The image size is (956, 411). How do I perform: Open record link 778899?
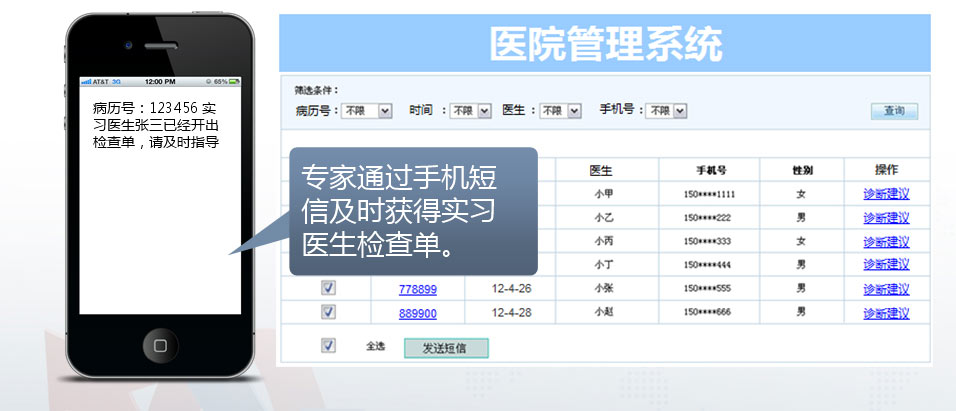(417, 289)
